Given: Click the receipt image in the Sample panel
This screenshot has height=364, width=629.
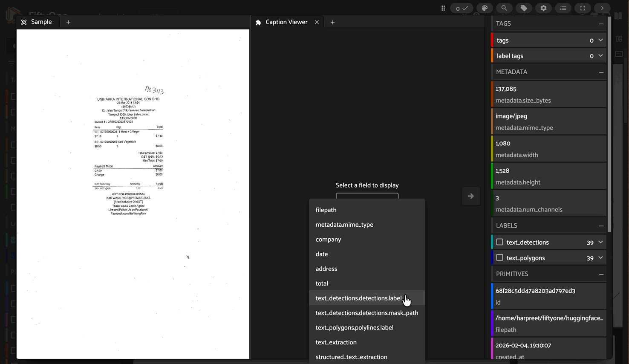Looking at the screenshot, I should (x=133, y=194).
